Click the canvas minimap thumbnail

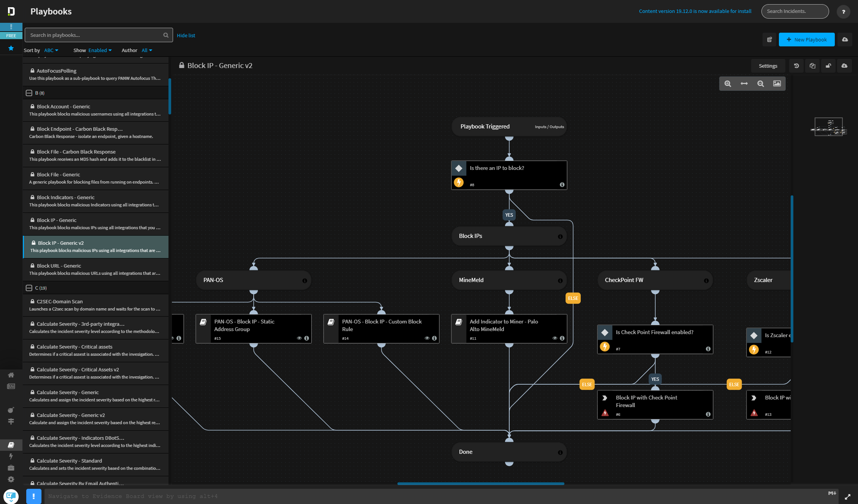(x=829, y=127)
